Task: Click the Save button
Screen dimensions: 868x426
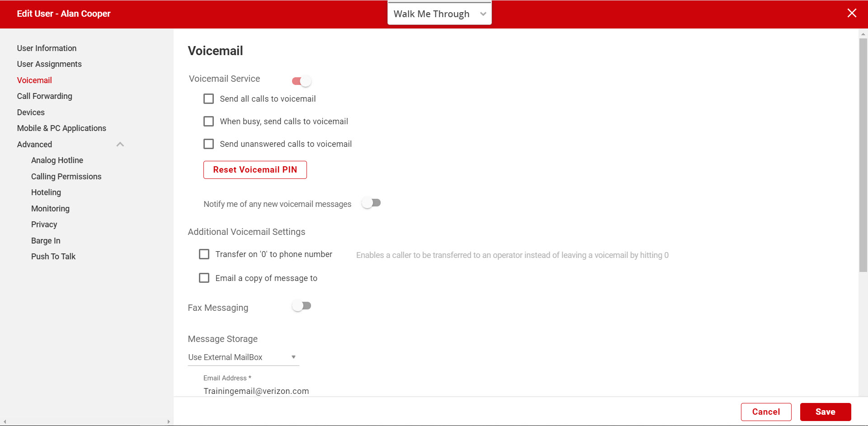Action: 826,412
